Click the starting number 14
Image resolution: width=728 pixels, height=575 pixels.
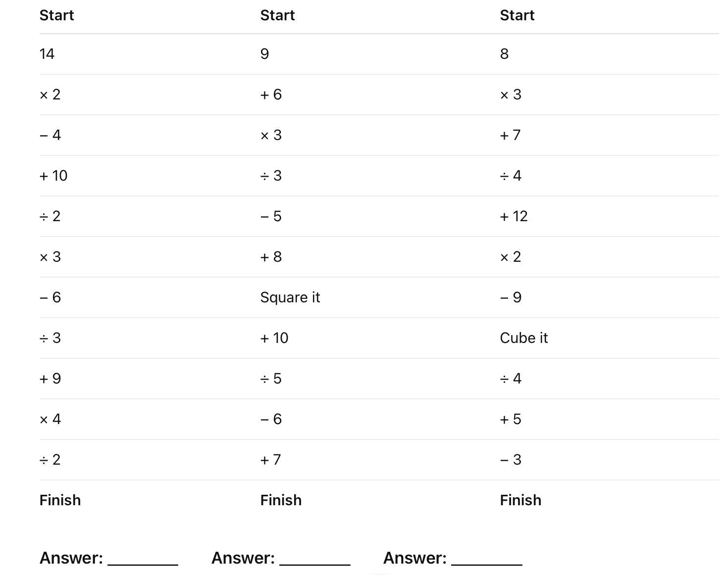[47, 54]
